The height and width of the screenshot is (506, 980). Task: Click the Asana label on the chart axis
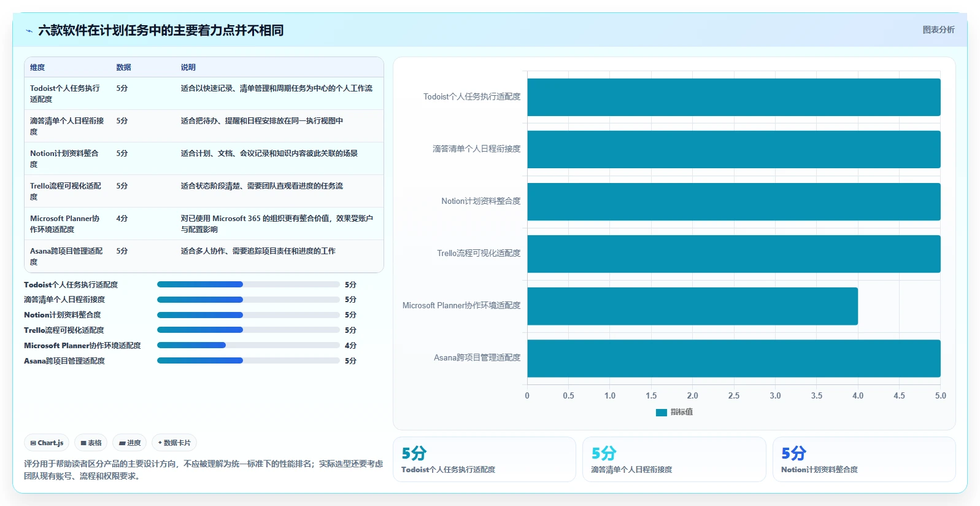[477, 358]
